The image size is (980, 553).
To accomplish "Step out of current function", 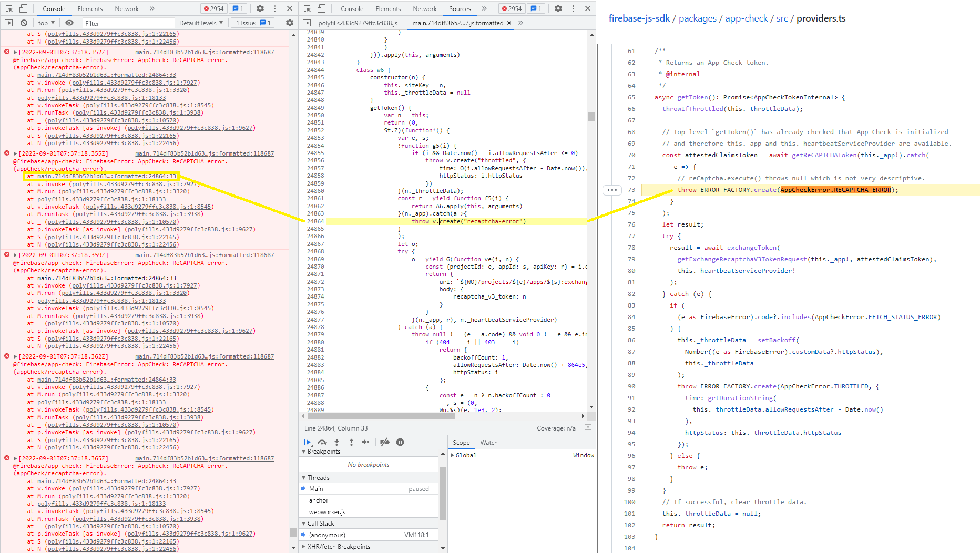I will point(351,442).
